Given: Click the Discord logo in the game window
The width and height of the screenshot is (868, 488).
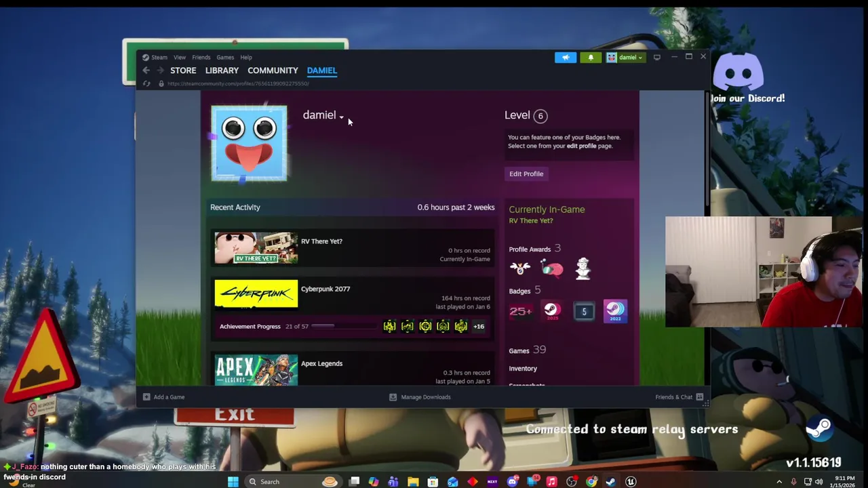Looking at the screenshot, I should [x=738, y=71].
